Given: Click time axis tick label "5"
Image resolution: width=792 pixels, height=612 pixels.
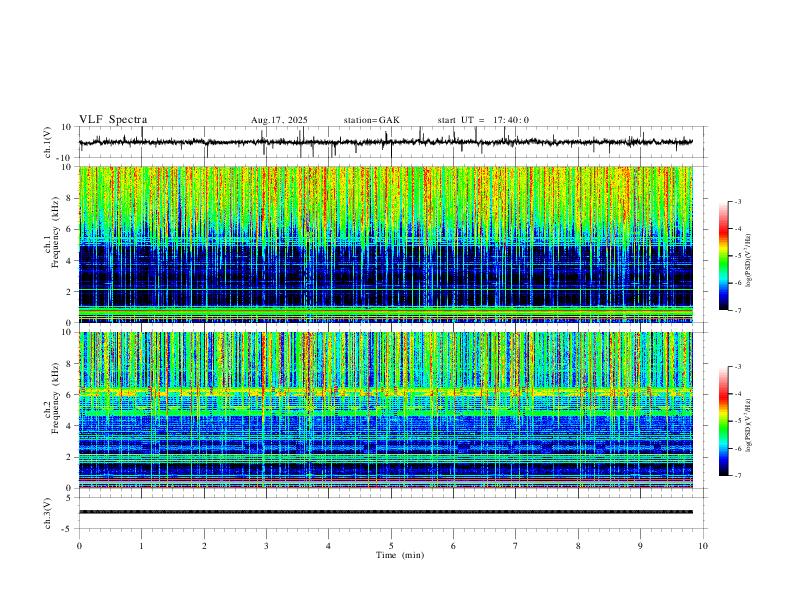Looking at the screenshot, I should (x=391, y=546).
